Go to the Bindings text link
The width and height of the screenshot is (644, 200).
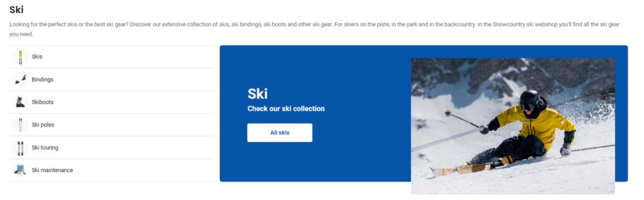(43, 80)
